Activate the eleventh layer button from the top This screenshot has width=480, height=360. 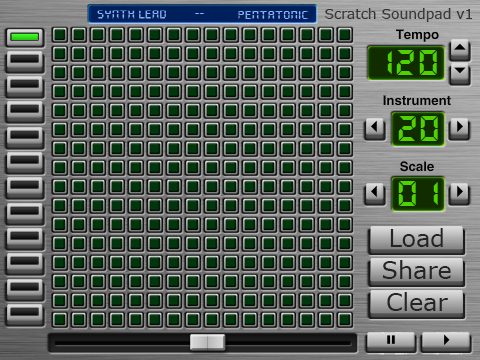point(25,289)
